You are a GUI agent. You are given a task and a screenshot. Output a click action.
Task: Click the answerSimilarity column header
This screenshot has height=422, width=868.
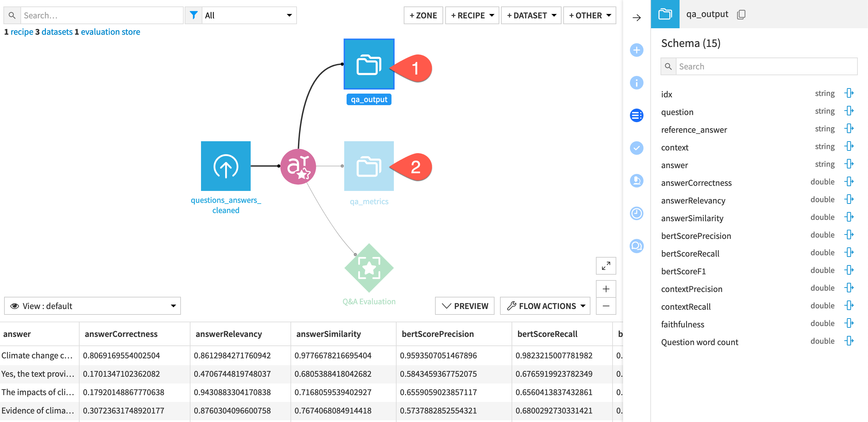(x=344, y=334)
